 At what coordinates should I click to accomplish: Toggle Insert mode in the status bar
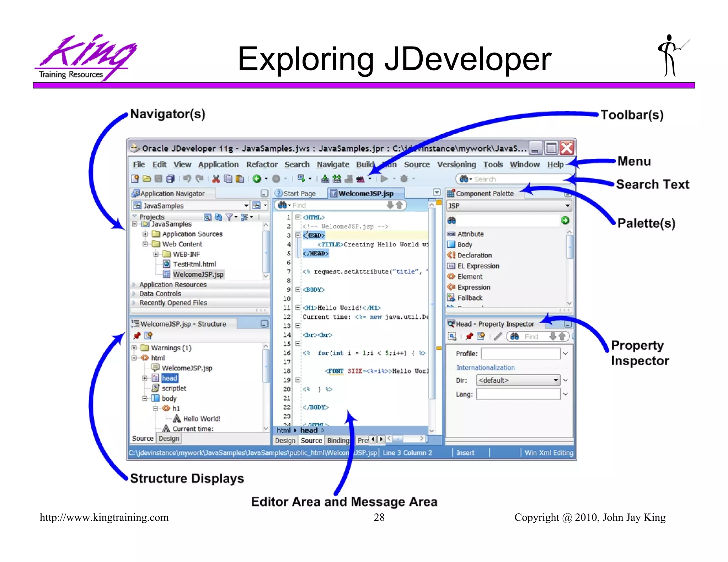click(x=465, y=453)
